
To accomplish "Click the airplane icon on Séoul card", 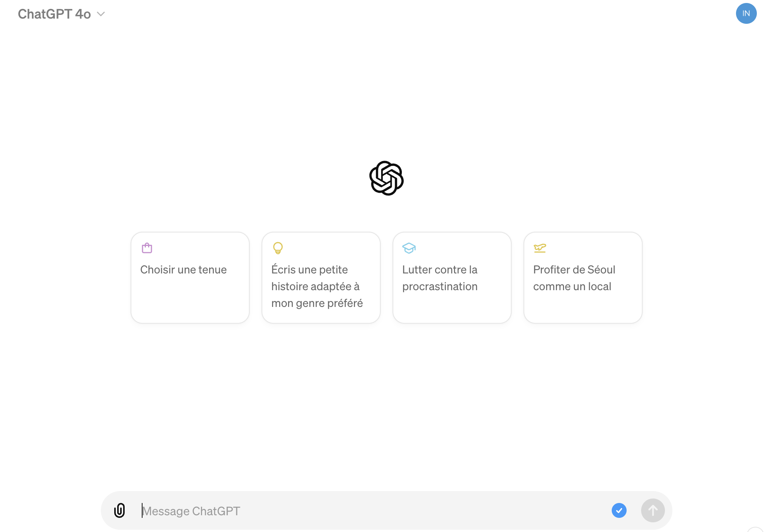I will (x=540, y=248).
